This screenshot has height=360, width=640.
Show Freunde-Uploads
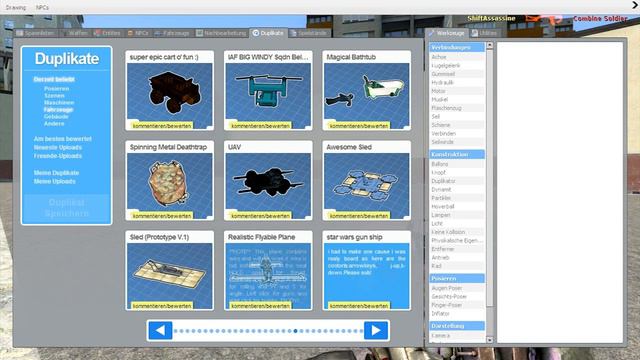click(58, 156)
